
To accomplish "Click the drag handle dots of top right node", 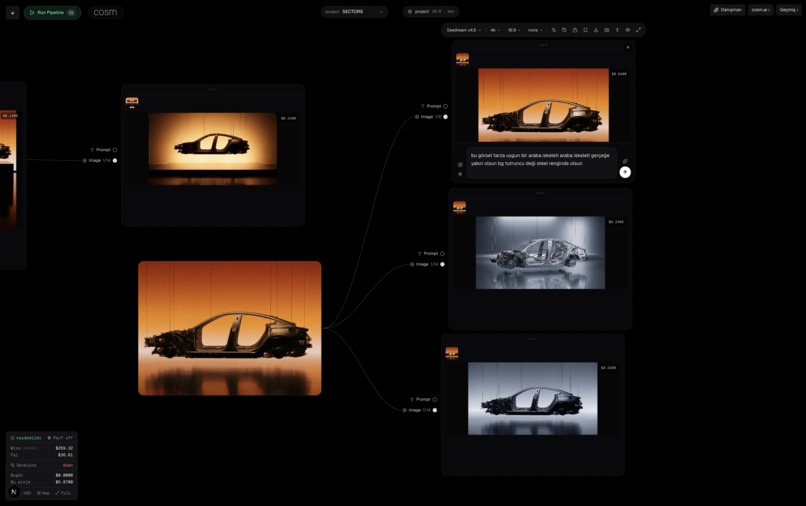I will coord(543,45).
